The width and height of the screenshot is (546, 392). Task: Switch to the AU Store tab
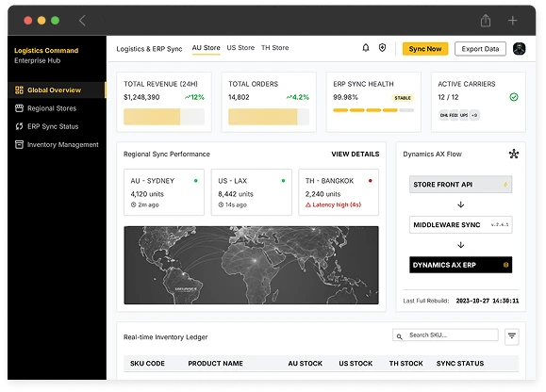(206, 48)
